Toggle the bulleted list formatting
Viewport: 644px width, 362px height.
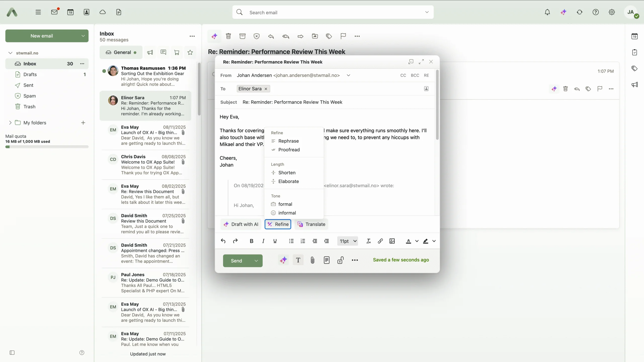pos(291,241)
